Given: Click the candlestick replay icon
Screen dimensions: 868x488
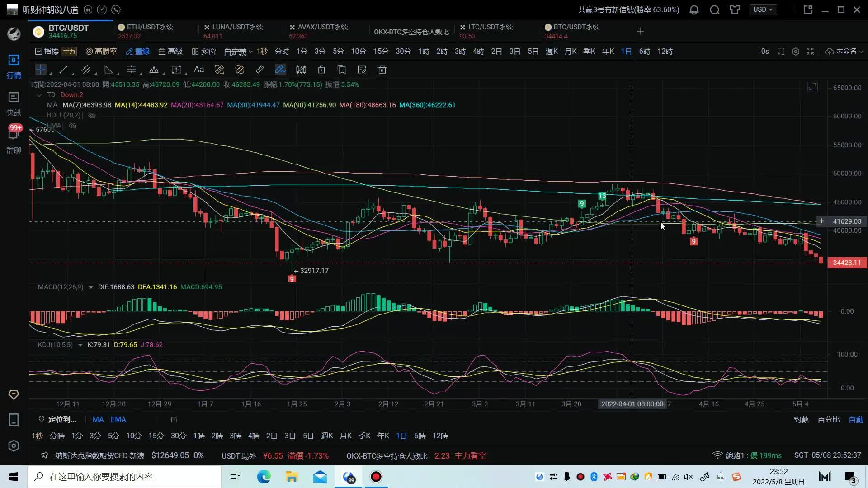Looking at the screenshot, I should 301,70.
